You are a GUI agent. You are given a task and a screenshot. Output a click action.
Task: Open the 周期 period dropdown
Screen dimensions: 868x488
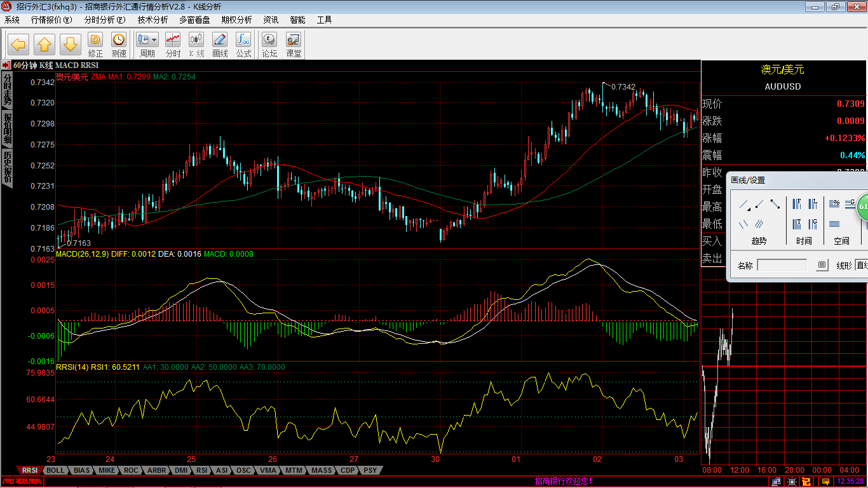[x=147, y=44]
